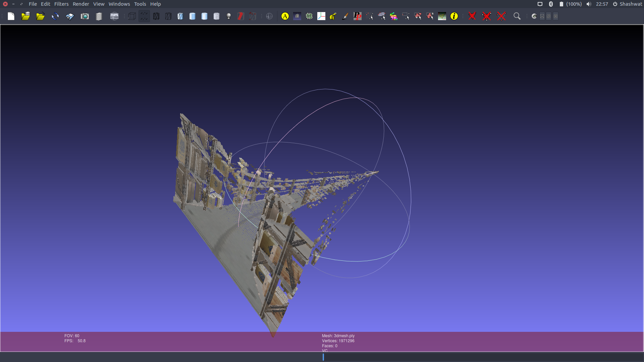Click the yellow Get Info icon
Image resolution: width=644 pixels, height=362 pixels.
coord(454,16)
